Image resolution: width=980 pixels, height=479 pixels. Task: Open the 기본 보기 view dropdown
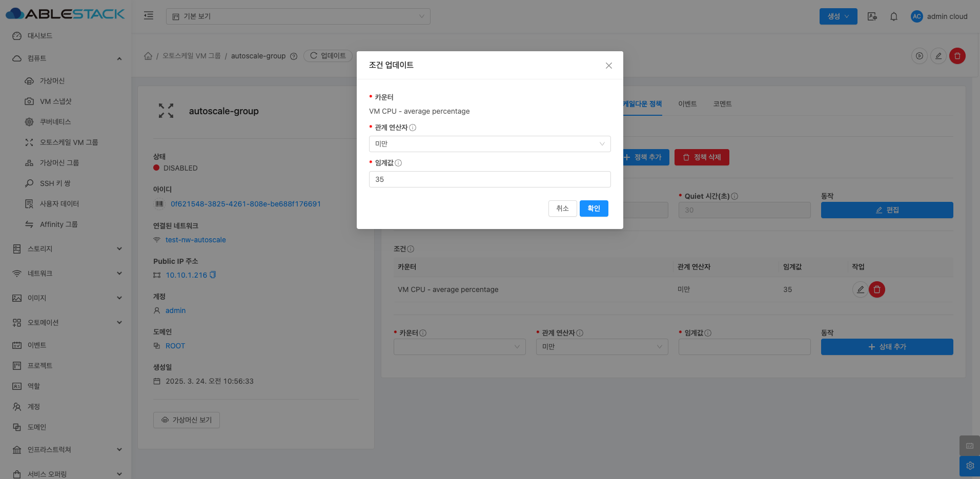click(x=298, y=16)
